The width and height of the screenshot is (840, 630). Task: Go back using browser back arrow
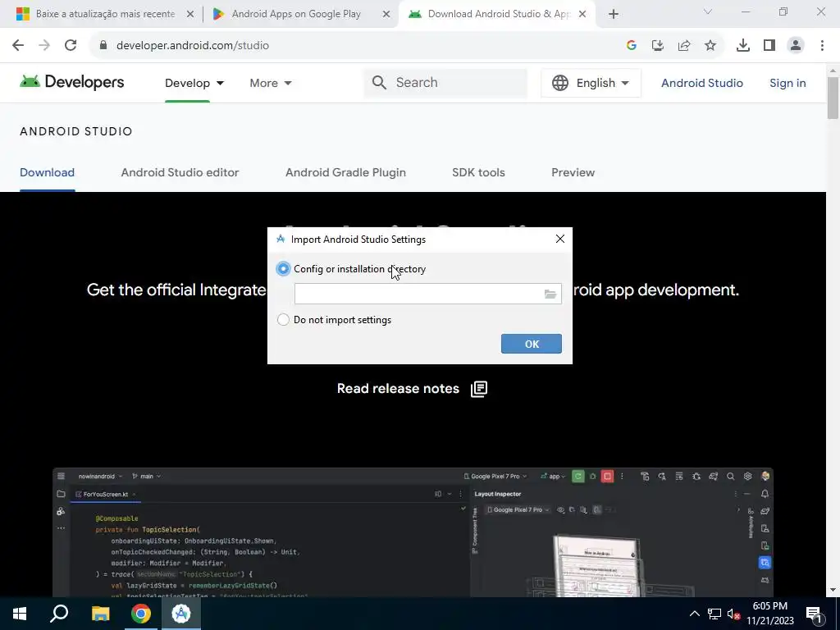tap(18, 46)
